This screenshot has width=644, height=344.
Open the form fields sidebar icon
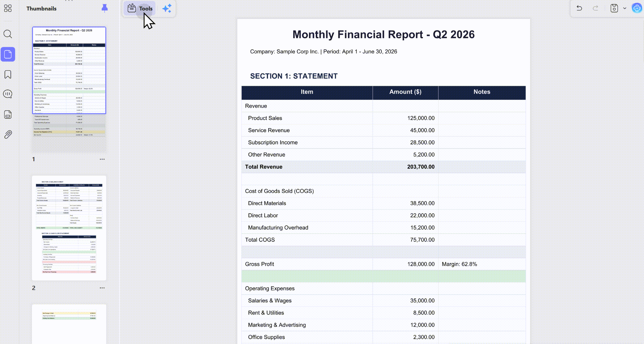tap(8, 114)
